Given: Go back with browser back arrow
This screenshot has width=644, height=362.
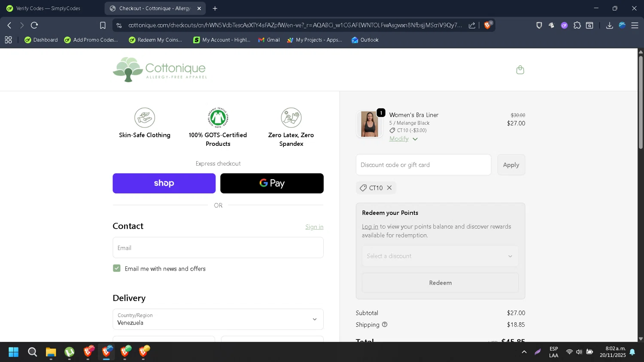Looking at the screenshot, I should 9,25.
